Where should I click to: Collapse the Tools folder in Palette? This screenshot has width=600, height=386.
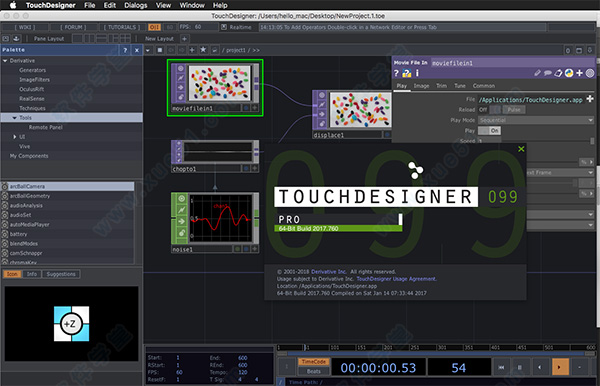(x=15, y=118)
